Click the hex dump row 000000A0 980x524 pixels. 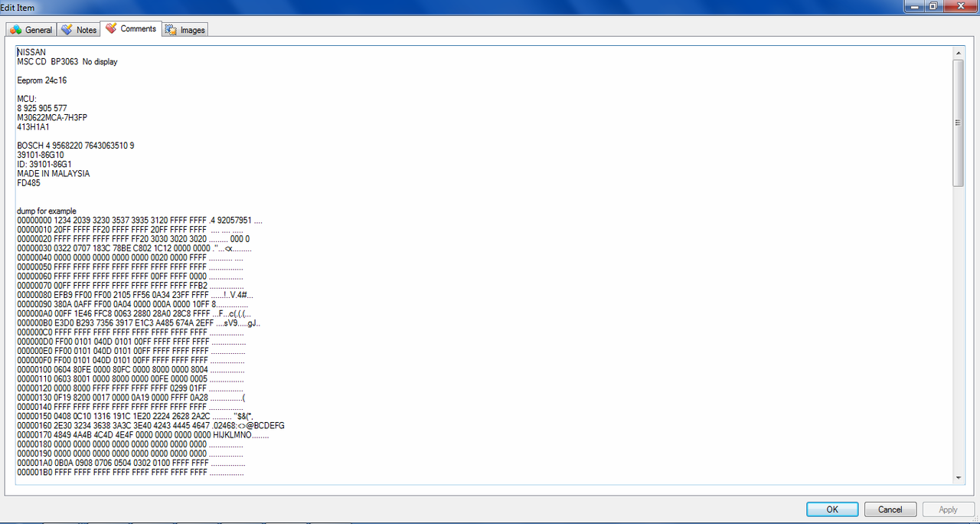tap(133, 313)
